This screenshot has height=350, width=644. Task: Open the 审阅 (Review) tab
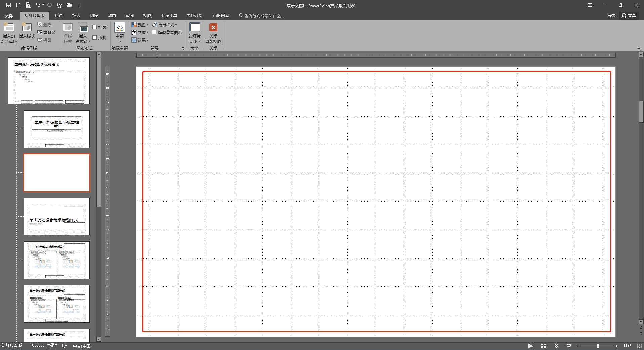pyautogui.click(x=130, y=16)
